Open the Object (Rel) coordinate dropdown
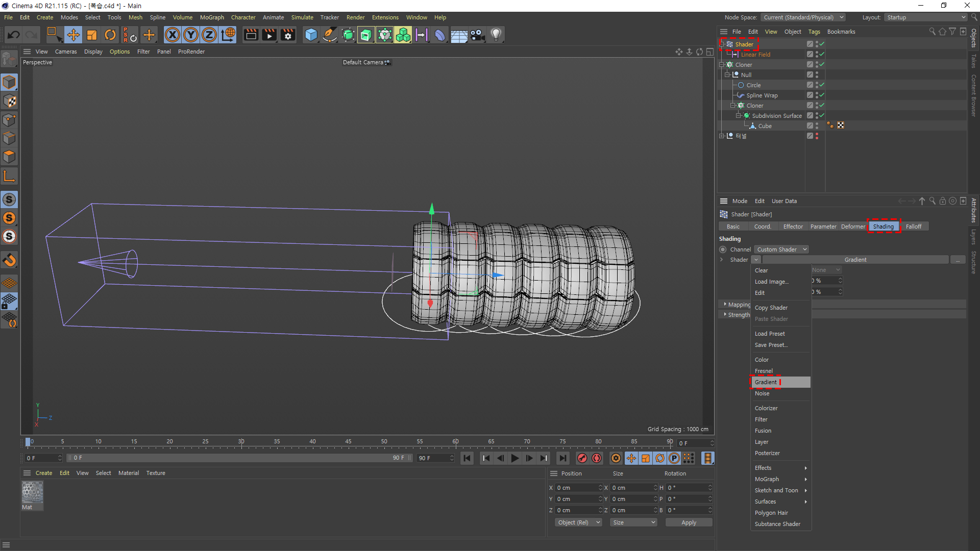Image resolution: width=980 pixels, height=551 pixels. coord(578,522)
